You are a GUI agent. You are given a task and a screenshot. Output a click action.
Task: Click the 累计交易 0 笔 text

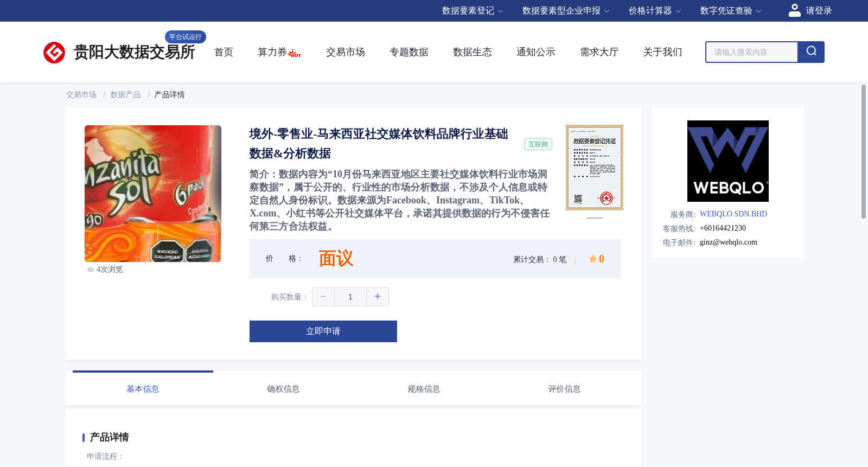(x=540, y=260)
